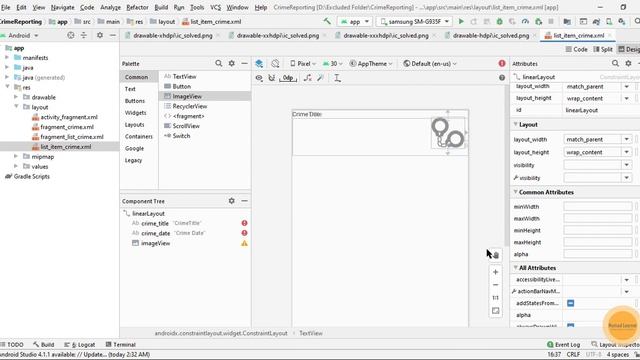The height and width of the screenshot is (360, 640).
Task: Click the minWidth input field
Action: tap(598, 207)
